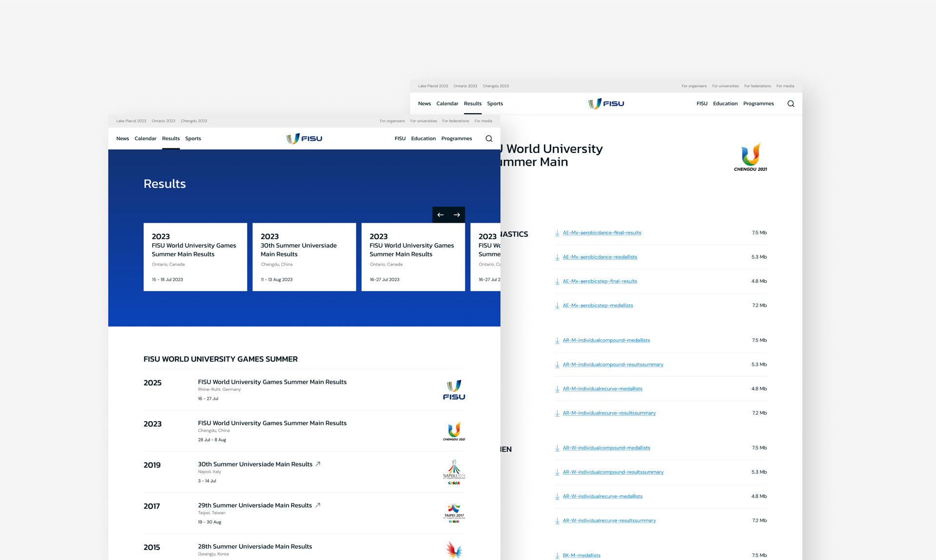Click the FISU logo in front window header
The height and width of the screenshot is (560, 936).
coord(304,138)
